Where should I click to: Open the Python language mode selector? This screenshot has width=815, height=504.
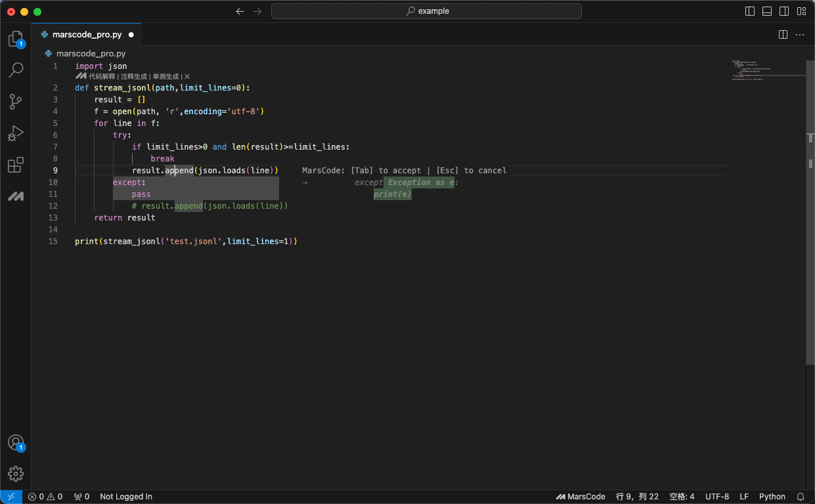pyautogui.click(x=772, y=497)
